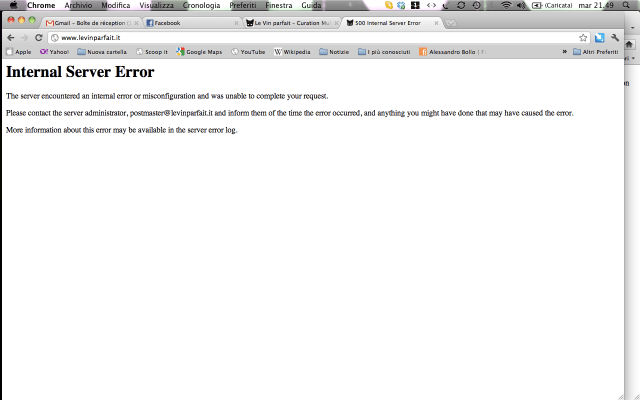Expand the Notizie bookmarks folder
This screenshot has height=400, width=640.
333,51
